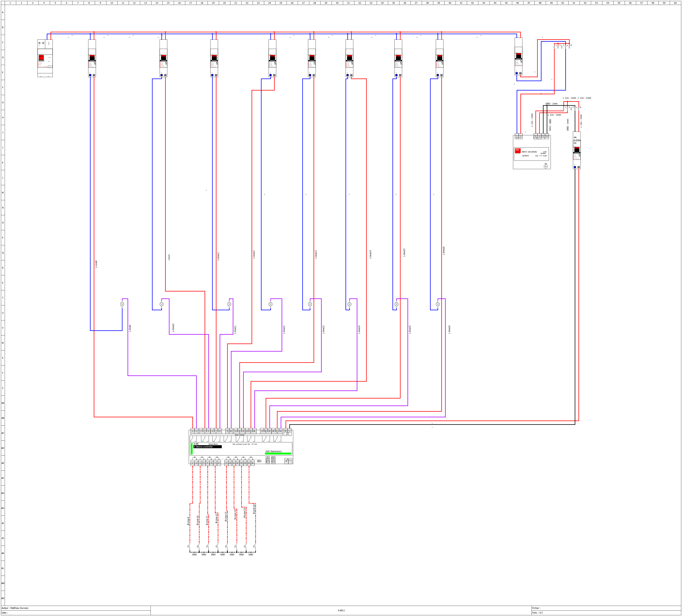682x616 pixels.
Task: Click the 'Folio : 5/7' title block cell
Action: coord(538,613)
